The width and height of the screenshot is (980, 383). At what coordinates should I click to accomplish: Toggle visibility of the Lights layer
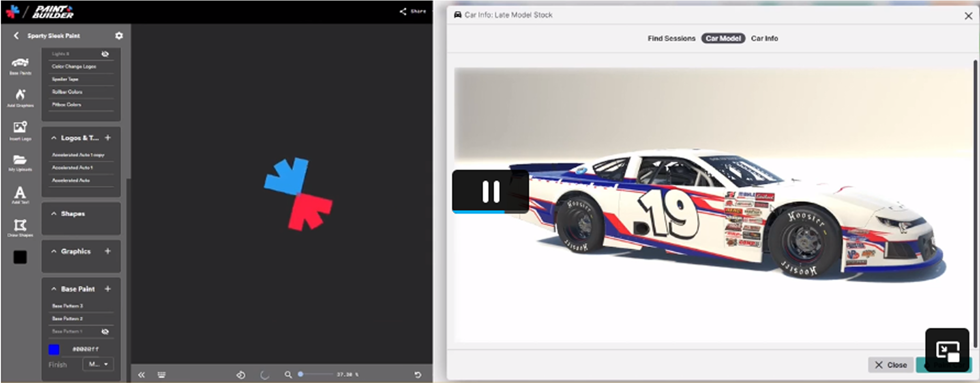[x=105, y=53]
